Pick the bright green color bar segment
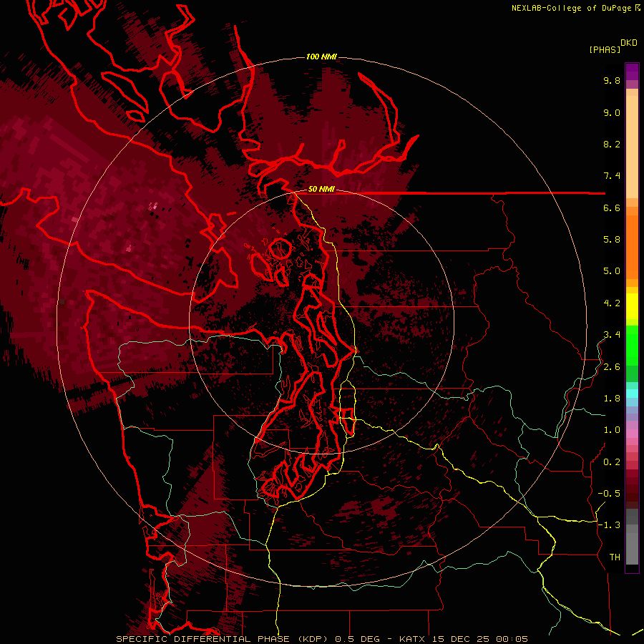This screenshot has height=644, width=644. [632, 346]
